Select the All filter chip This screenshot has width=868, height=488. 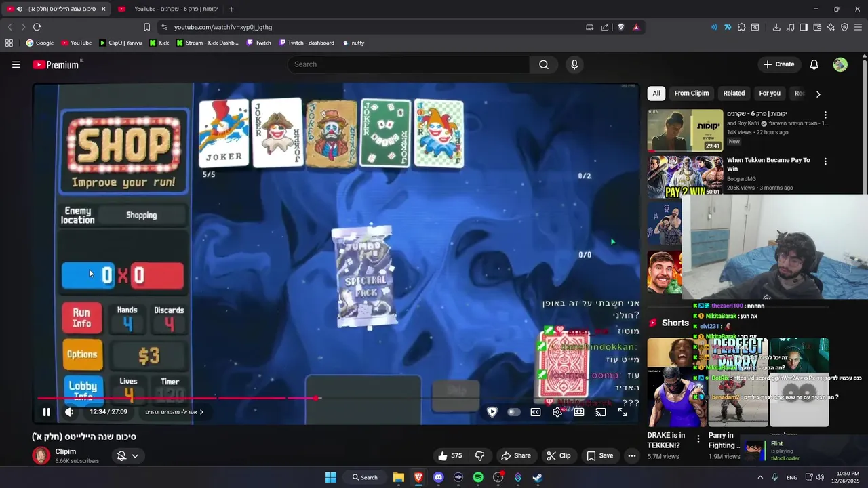[x=656, y=94]
